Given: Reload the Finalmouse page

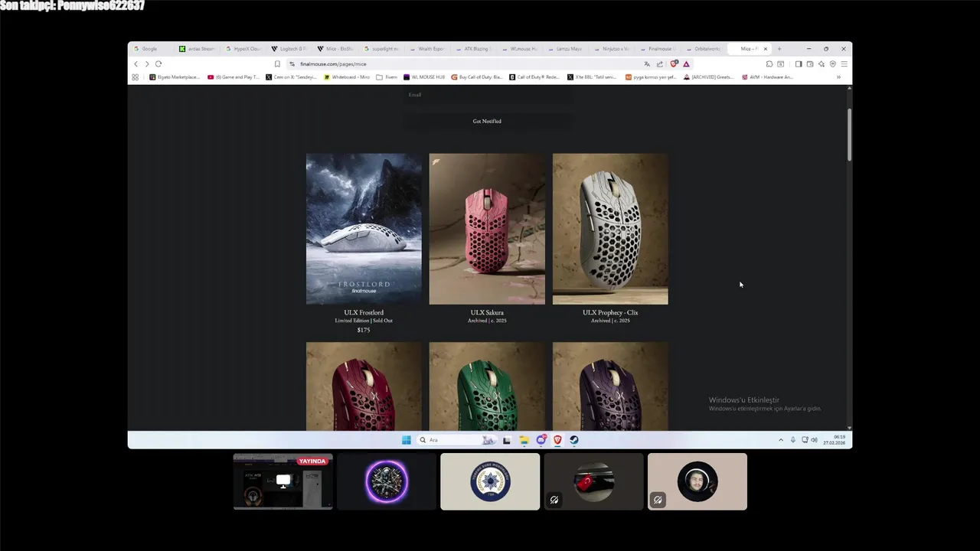Looking at the screenshot, I should [x=158, y=64].
